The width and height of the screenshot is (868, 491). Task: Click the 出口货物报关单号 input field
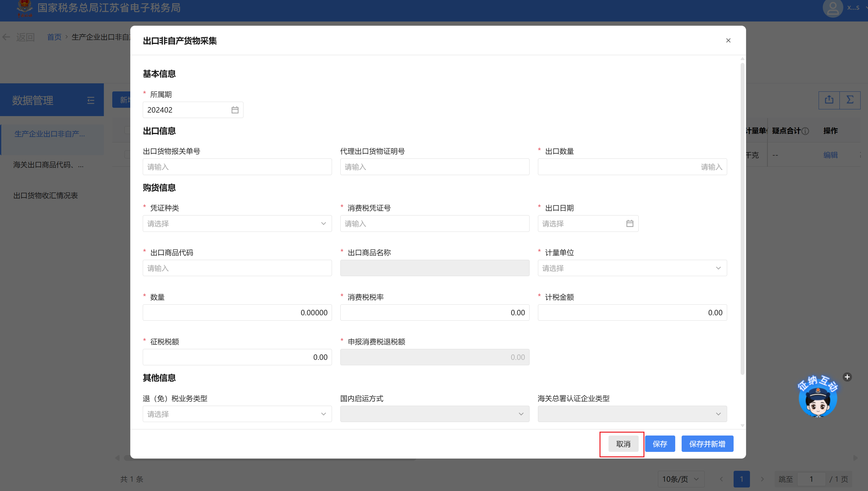pyautogui.click(x=237, y=167)
